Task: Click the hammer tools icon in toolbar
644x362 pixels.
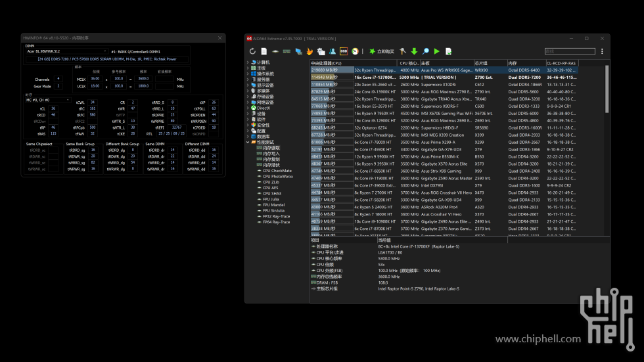Action: coord(402,51)
